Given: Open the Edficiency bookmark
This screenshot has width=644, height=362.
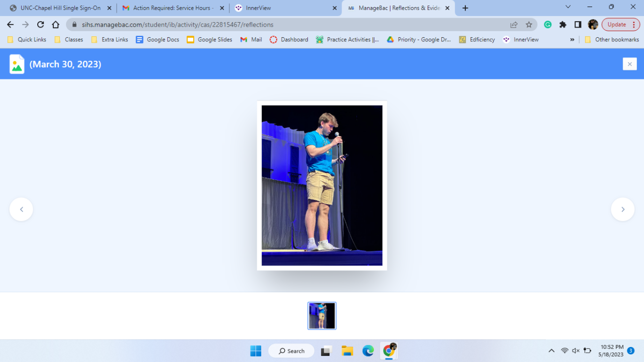Looking at the screenshot, I should coord(477,40).
